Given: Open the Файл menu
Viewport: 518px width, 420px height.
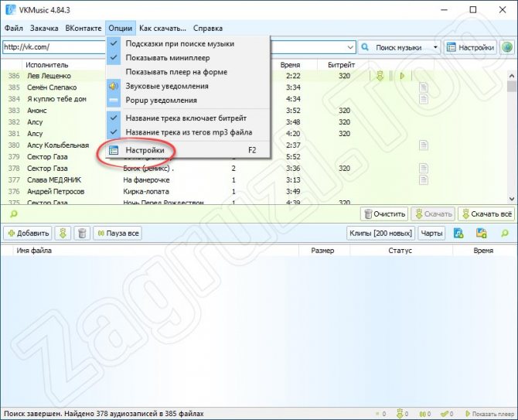Looking at the screenshot, I should [14, 29].
